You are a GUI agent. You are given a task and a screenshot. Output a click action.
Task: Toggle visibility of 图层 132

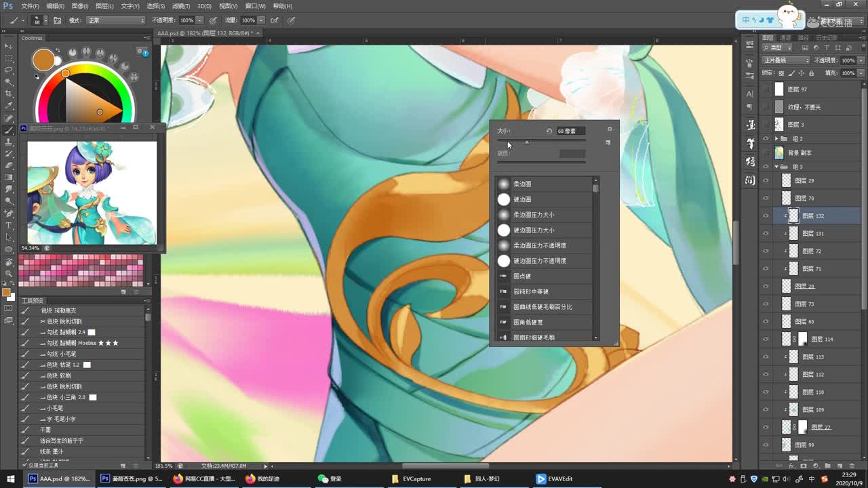766,216
